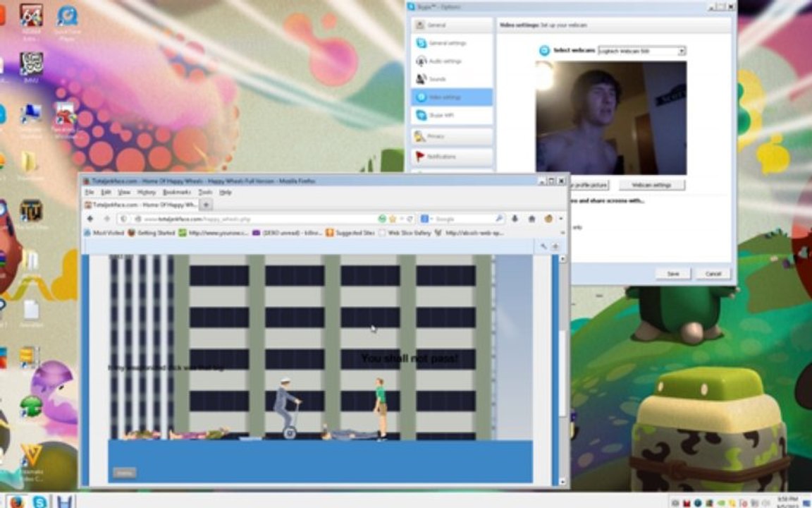Click the Firefox downloads arrow icon
Screen dimensions: 812x508
[515, 219]
